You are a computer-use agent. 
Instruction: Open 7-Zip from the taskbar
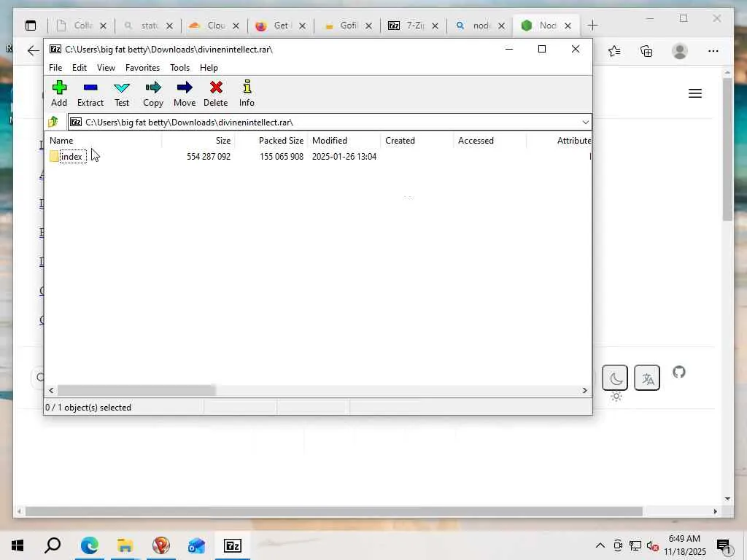point(233,545)
